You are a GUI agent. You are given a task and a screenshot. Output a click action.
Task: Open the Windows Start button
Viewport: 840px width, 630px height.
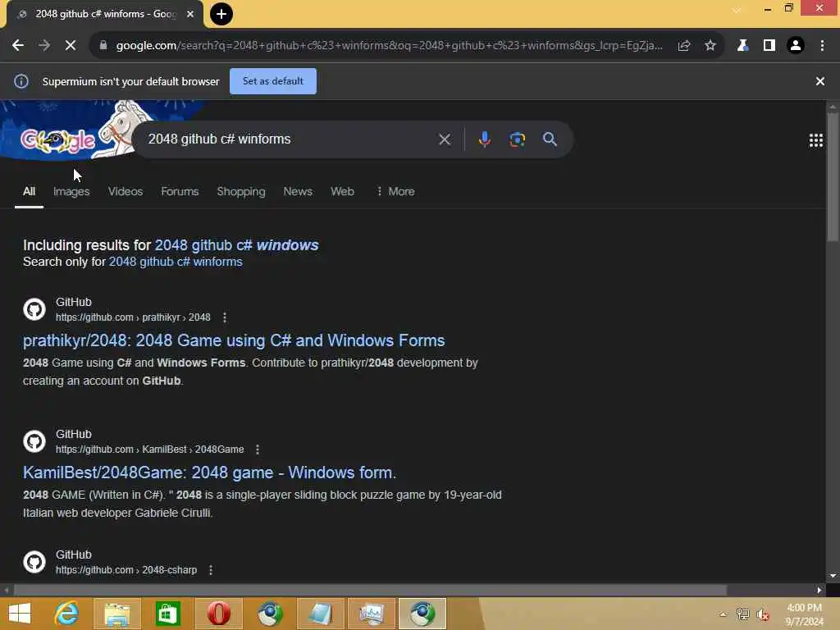tap(20, 614)
